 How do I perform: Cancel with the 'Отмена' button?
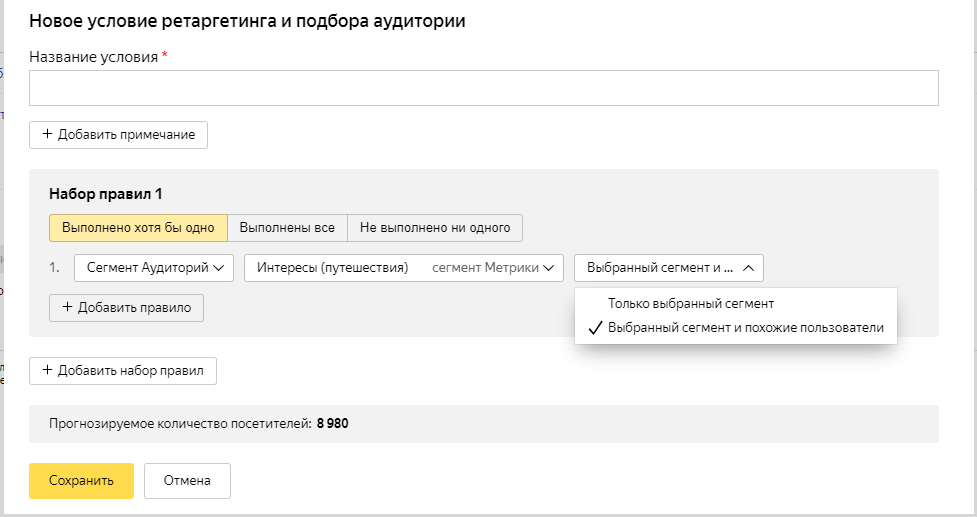[x=188, y=480]
